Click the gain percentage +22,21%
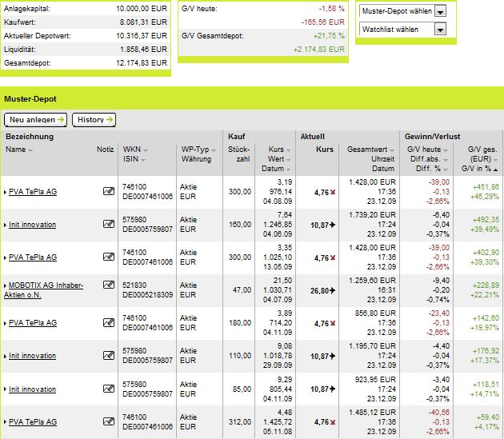The image size is (504, 439). coord(484,294)
